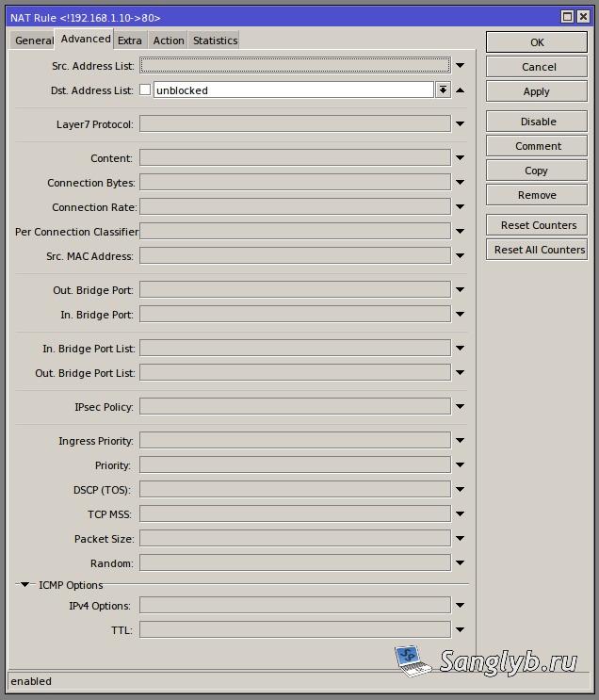Click the IPv4 Options field
The image size is (599, 700).
point(295,606)
